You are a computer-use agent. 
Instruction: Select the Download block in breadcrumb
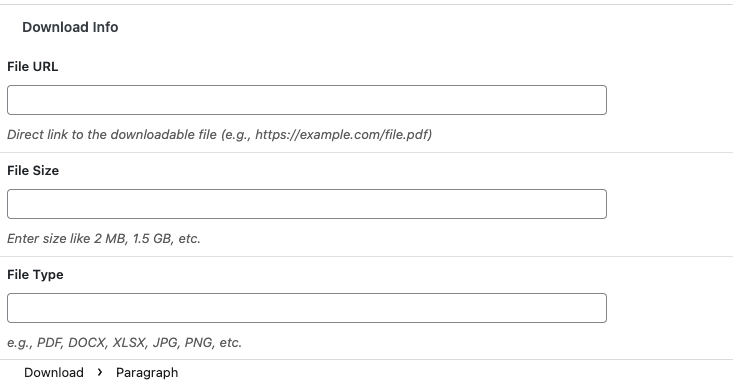coord(54,372)
